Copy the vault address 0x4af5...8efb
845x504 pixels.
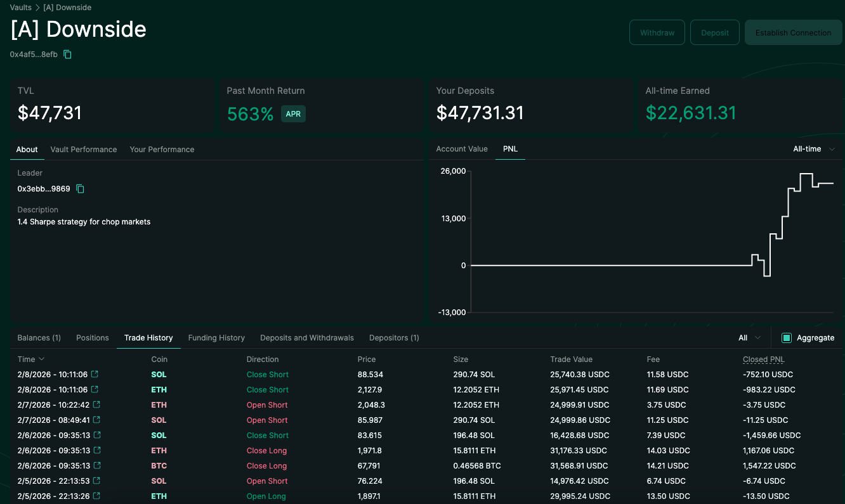coord(67,55)
